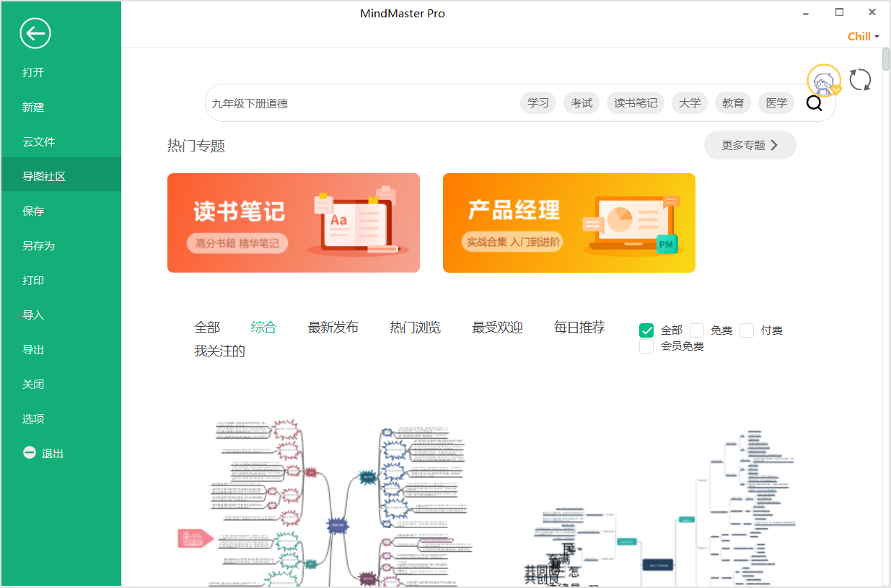Switch to the 全部 category tab

(207, 328)
